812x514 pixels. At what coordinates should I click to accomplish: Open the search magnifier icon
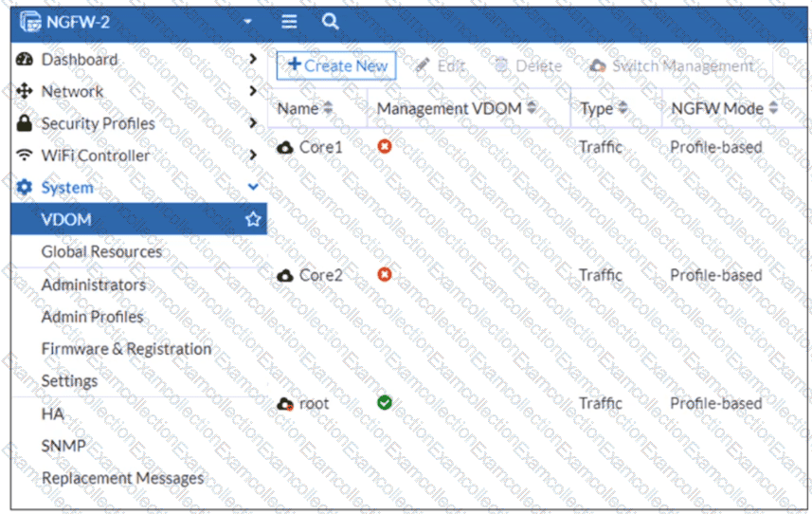pyautogui.click(x=330, y=22)
